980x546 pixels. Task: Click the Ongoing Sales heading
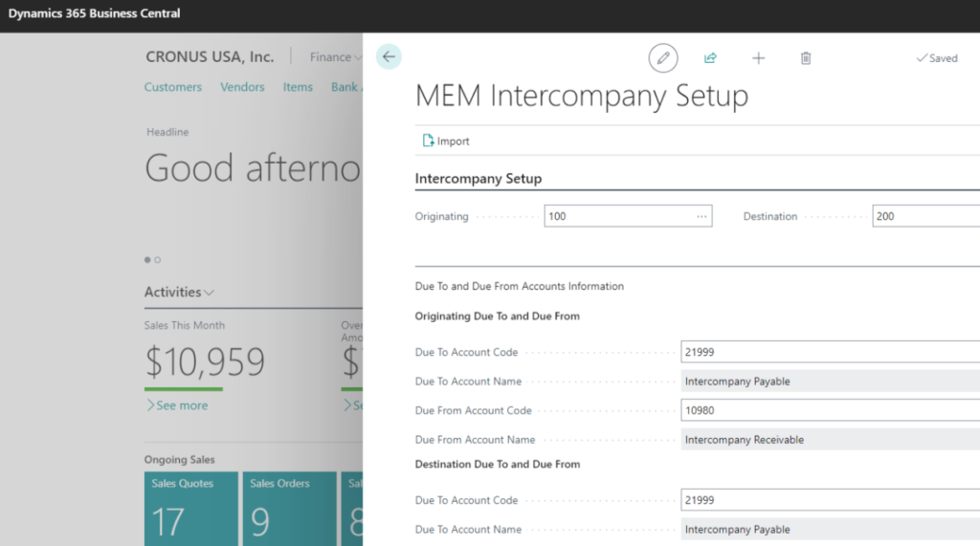179,460
